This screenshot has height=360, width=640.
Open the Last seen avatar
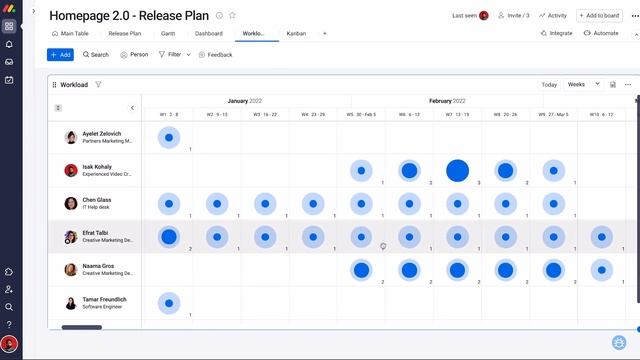pyautogui.click(x=484, y=16)
